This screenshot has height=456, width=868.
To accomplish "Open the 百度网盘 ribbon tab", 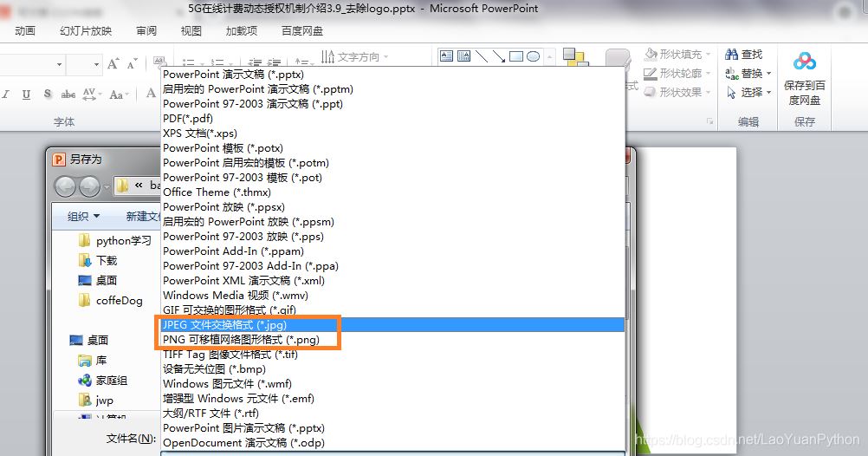I will tap(301, 31).
